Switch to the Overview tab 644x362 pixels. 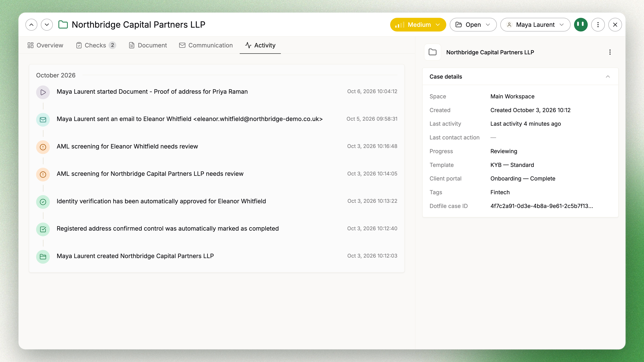[45, 45]
